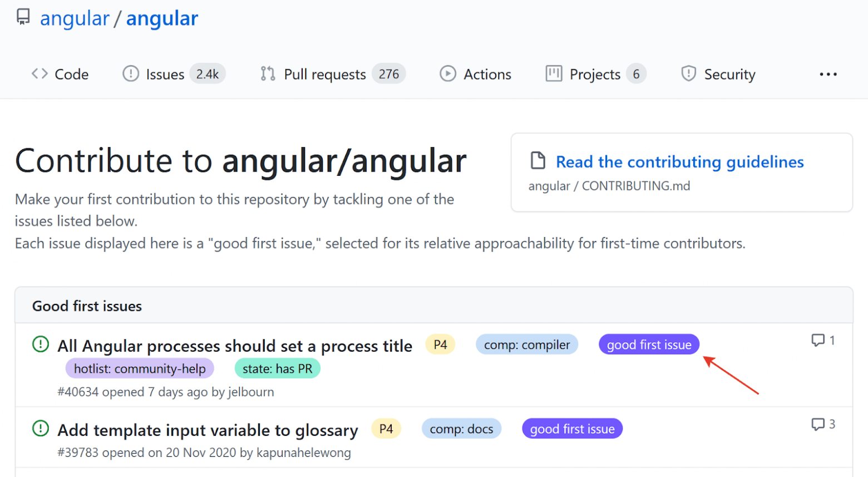This screenshot has height=477, width=868.
Task: Open issue All Angular processes should set a process title
Action: tap(235, 346)
